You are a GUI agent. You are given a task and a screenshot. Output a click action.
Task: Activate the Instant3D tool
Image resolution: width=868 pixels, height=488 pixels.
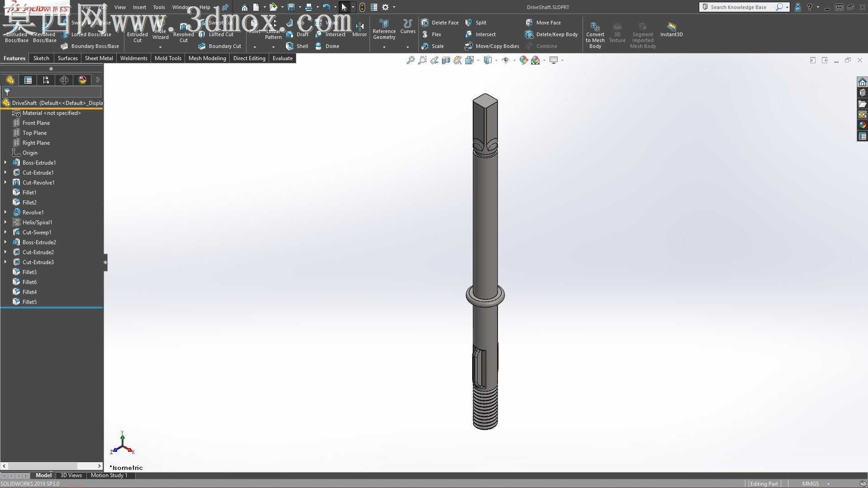coord(671,30)
